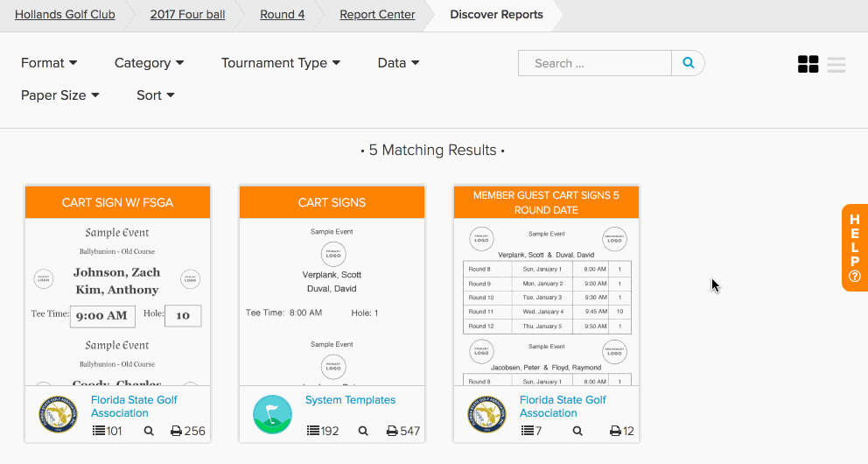This screenshot has width=868, height=464.
Task: Open the 2017 Four ball breadcrumb
Action: pyautogui.click(x=187, y=14)
